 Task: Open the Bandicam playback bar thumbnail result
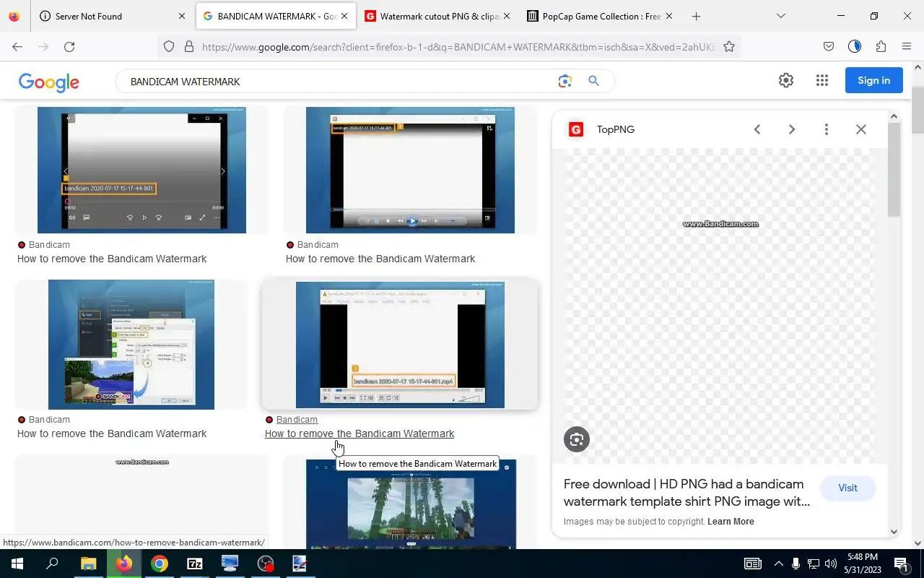coord(141,170)
